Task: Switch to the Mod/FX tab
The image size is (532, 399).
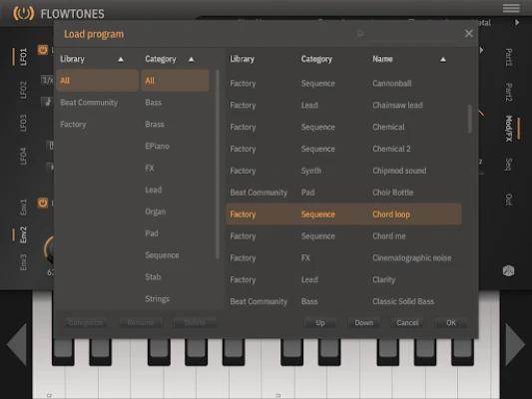Action: pos(508,129)
